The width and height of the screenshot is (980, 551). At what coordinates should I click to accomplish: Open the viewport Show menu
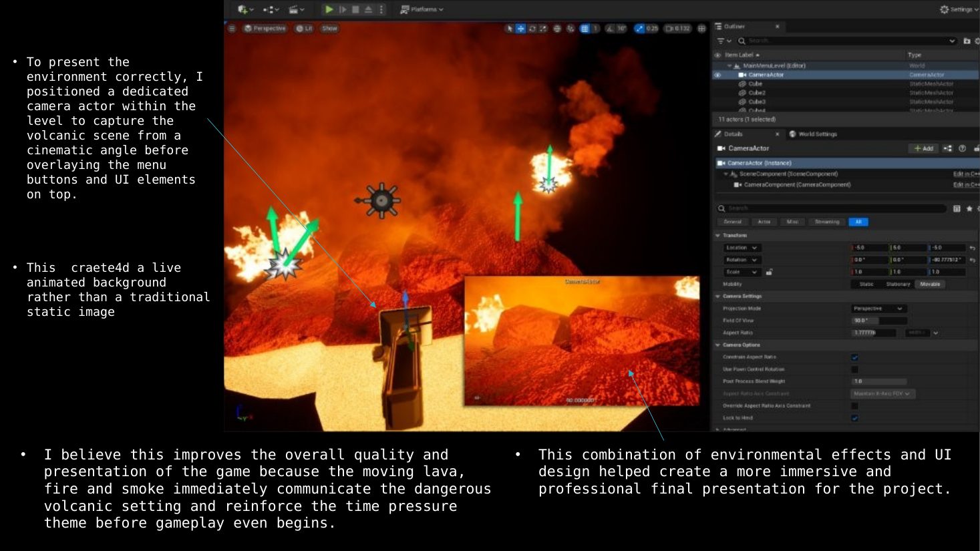coord(329,29)
